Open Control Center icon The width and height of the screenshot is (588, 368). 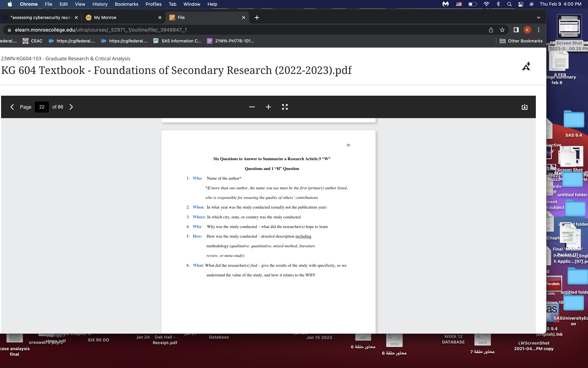tap(520, 4)
